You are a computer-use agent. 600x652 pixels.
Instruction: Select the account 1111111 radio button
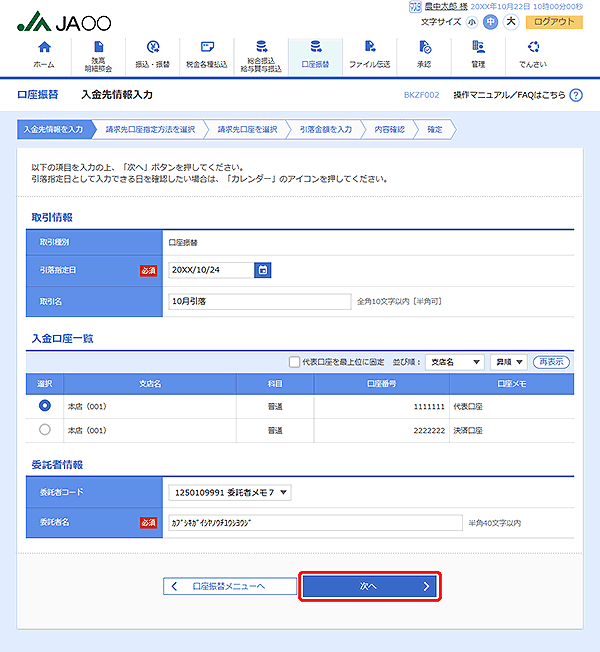(44, 406)
